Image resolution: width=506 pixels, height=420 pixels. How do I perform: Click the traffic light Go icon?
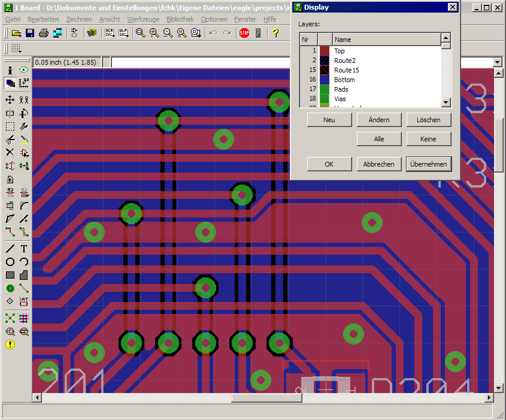tap(258, 33)
